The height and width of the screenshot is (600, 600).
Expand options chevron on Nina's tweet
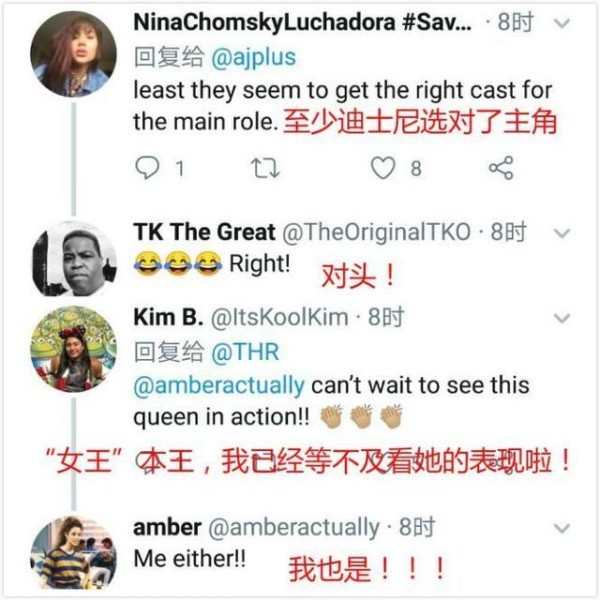(561, 23)
